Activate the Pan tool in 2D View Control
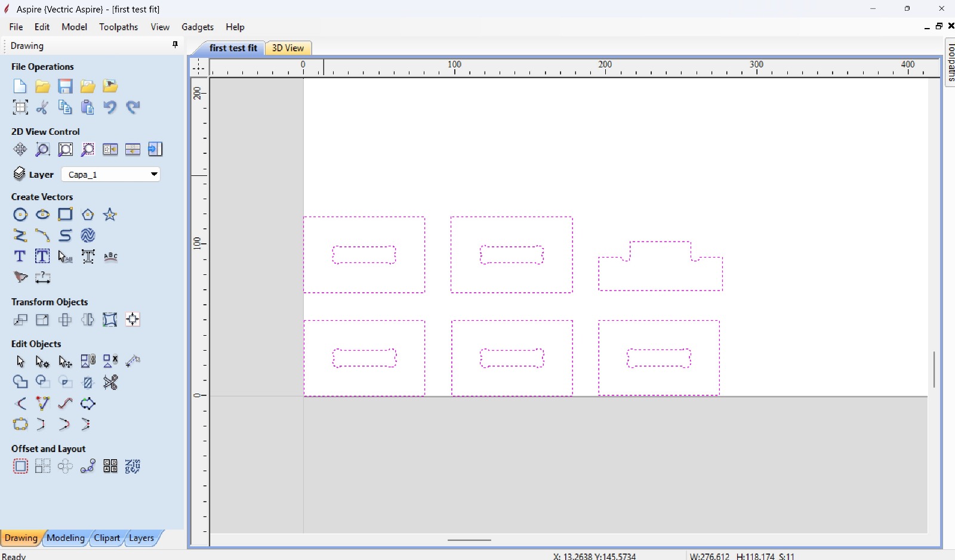The height and width of the screenshot is (560, 955). 20,149
